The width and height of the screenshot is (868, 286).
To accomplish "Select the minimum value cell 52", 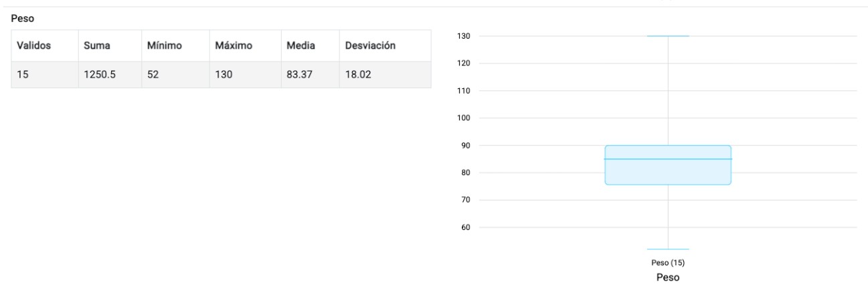I will [x=175, y=75].
